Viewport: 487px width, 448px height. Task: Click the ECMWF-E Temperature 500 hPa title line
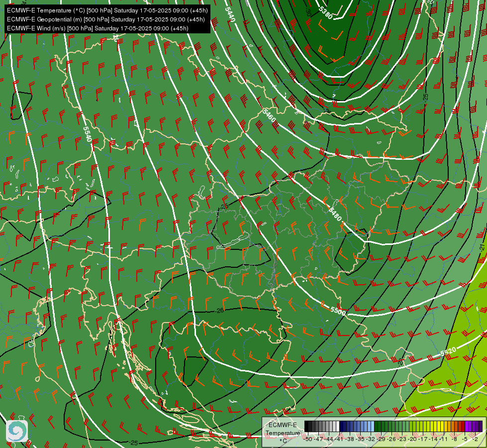[x=107, y=10]
